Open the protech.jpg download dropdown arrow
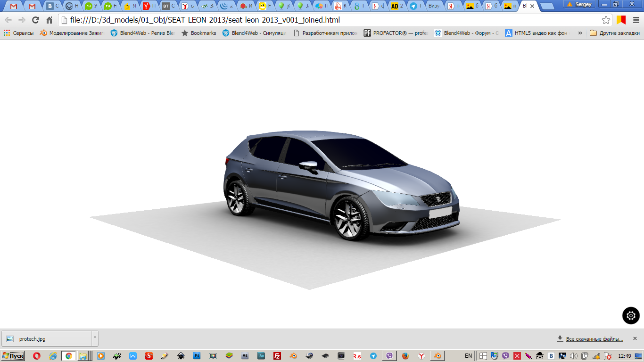 (94, 338)
